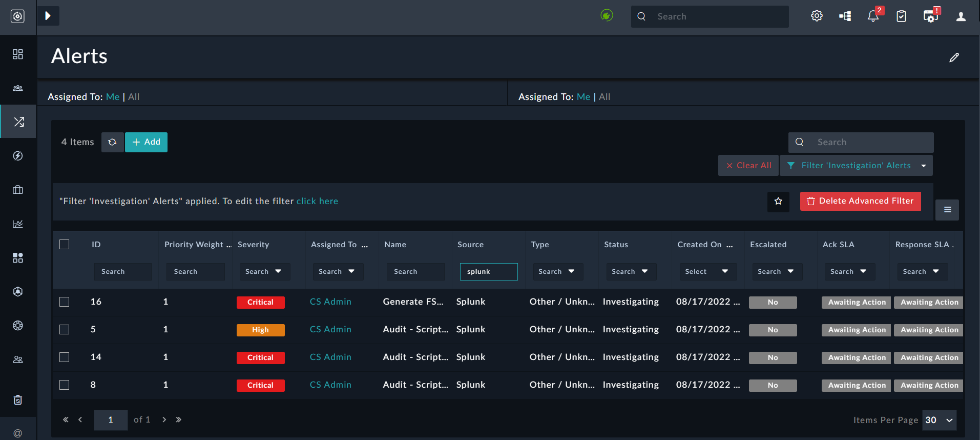Viewport: 980px width, 440px height.
Task: Open the Ack SLA column filter dropdown
Action: [x=849, y=271]
